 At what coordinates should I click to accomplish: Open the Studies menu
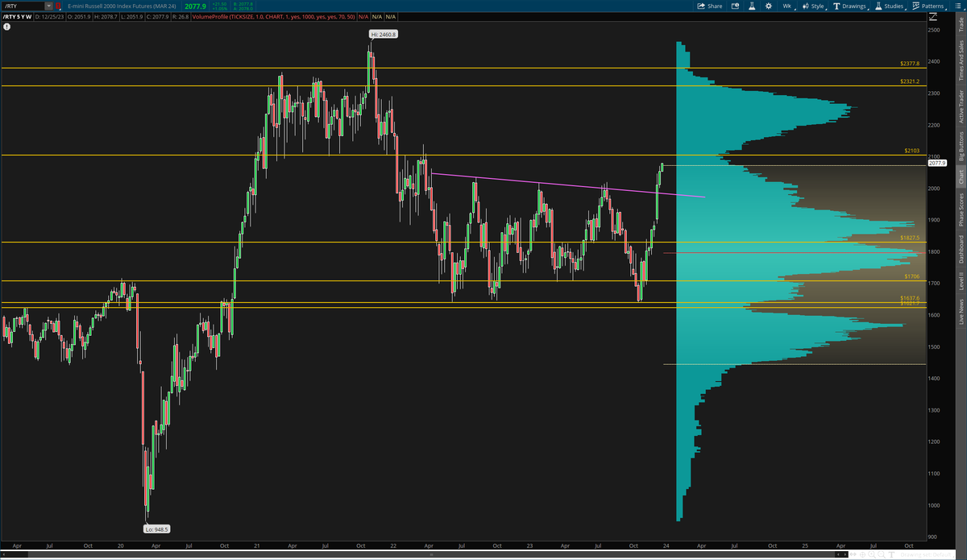(x=890, y=6)
